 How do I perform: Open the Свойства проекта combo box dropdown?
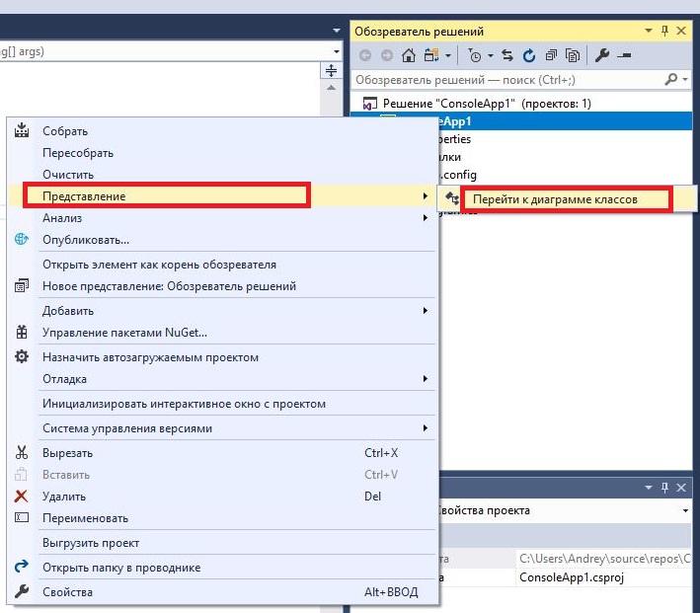tap(685, 510)
